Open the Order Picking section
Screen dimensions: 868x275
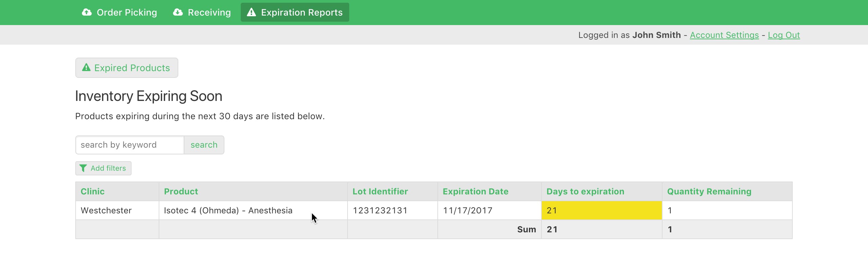click(x=119, y=12)
